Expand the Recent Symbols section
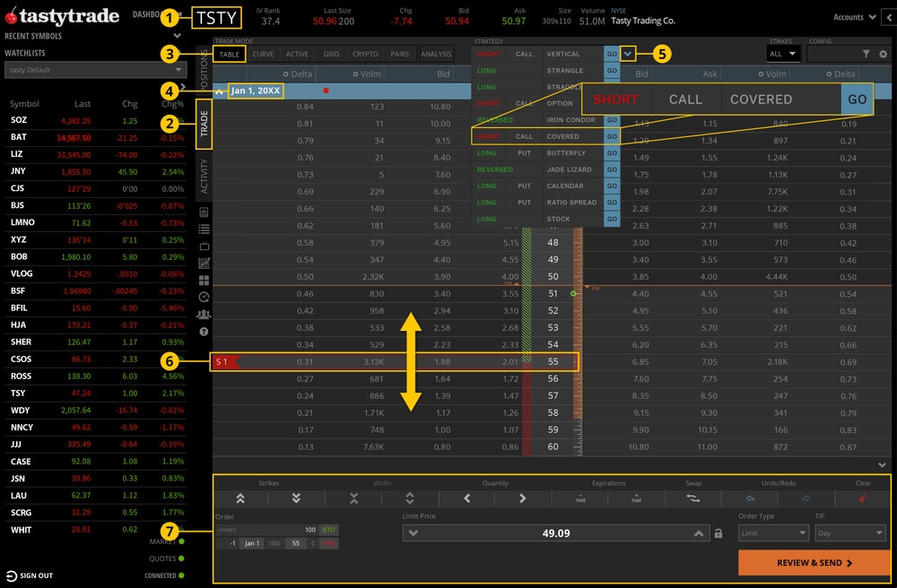 coord(178,36)
